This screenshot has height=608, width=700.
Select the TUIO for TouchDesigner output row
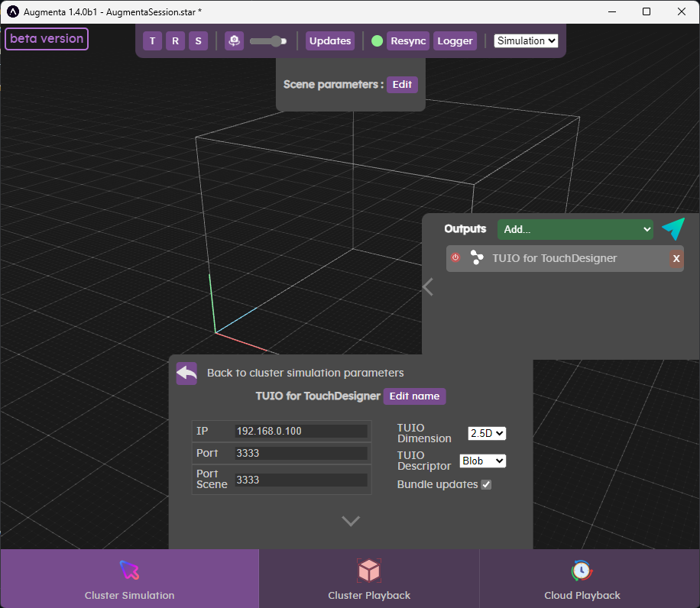coord(565,258)
